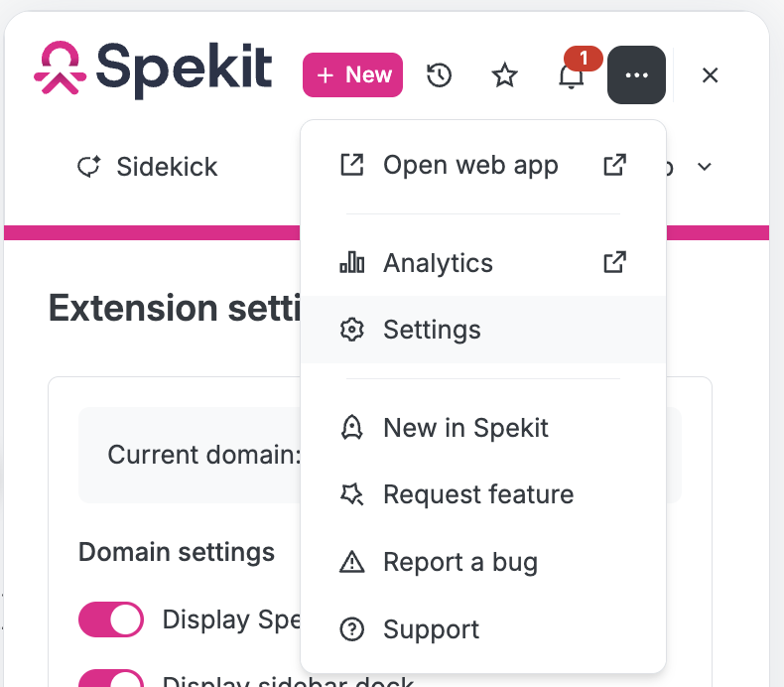Select Analytics from the menu

[483, 263]
